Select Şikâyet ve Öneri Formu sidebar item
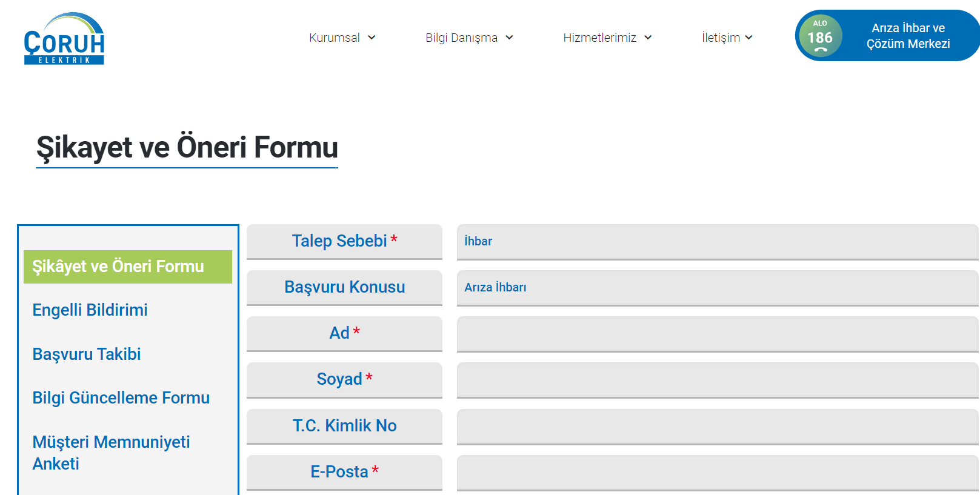Viewport: 980px width, 495px height. coord(118,267)
